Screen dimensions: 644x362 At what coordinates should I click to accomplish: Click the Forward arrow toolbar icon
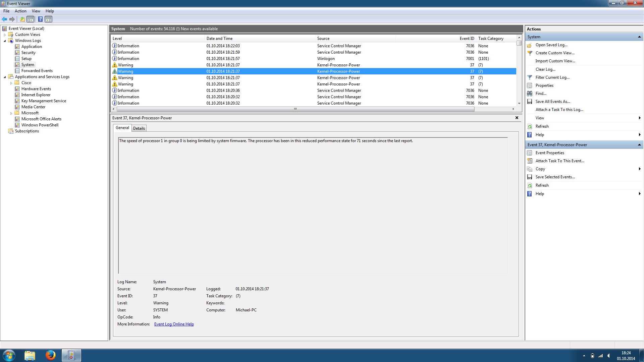pyautogui.click(x=12, y=19)
